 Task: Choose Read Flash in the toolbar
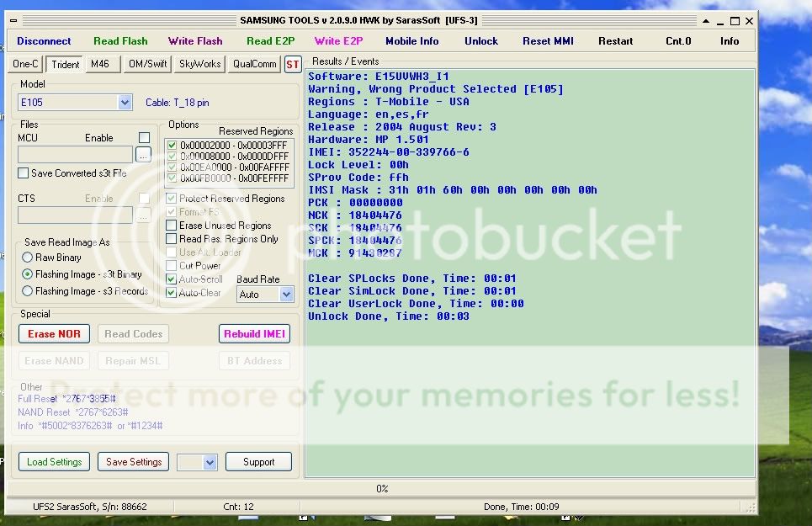click(120, 41)
